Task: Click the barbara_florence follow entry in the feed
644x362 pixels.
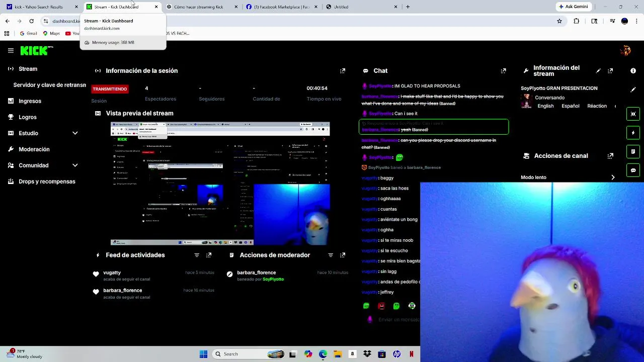Action: tap(153, 294)
